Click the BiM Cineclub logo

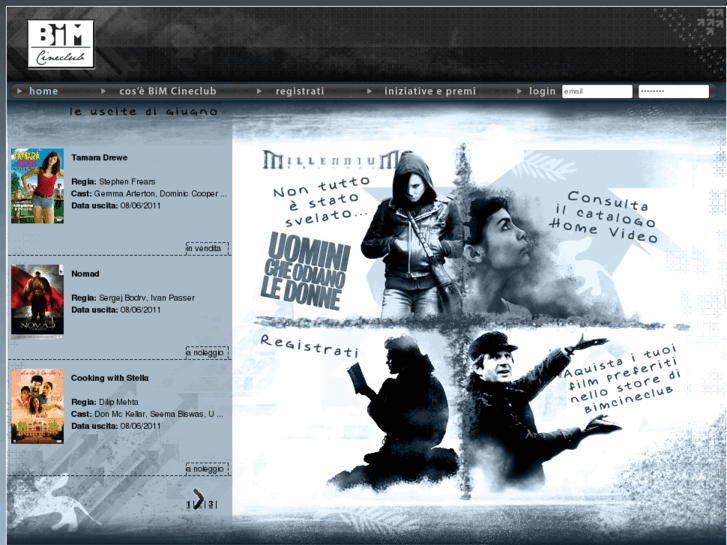(61, 44)
